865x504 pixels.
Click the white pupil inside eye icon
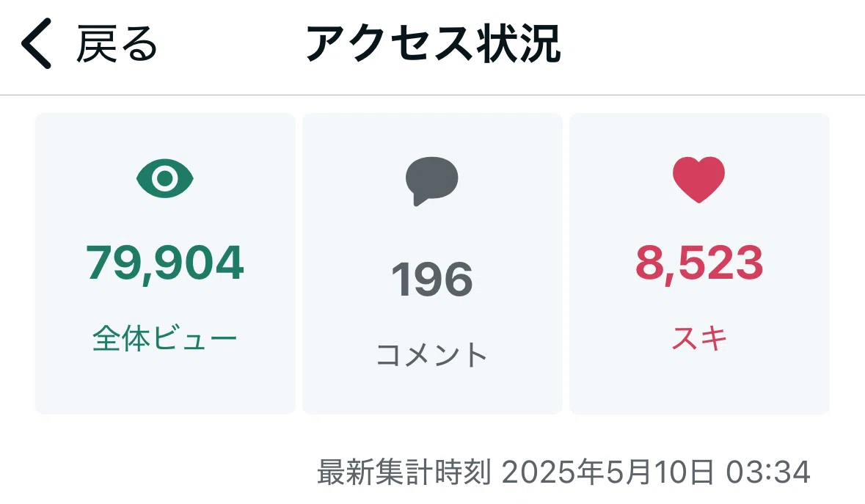pos(165,178)
